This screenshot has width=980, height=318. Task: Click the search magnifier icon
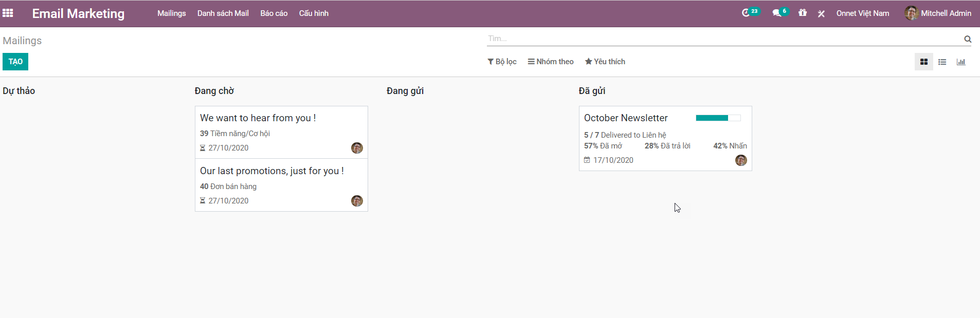click(968, 39)
